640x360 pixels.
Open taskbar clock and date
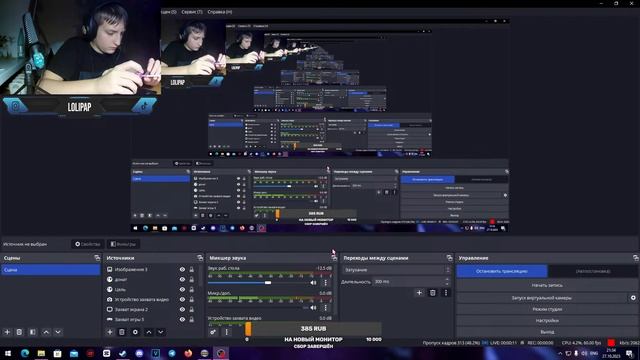pos(611,353)
